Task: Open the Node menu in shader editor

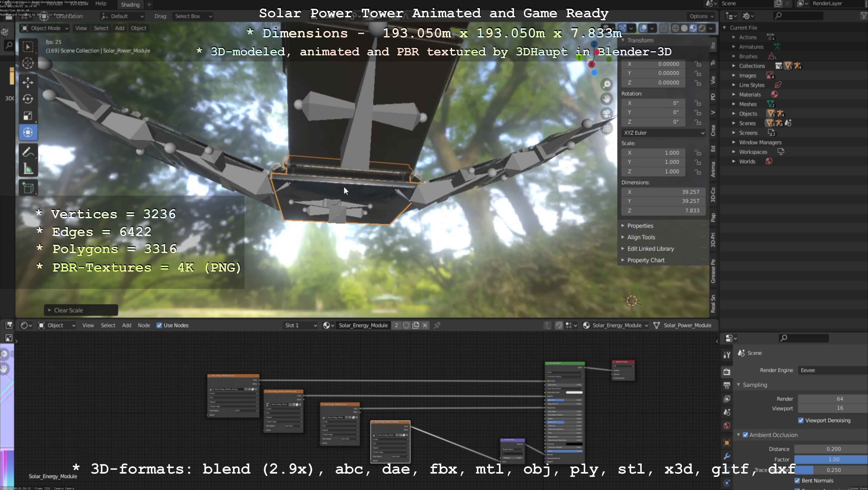Action: tap(144, 325)
